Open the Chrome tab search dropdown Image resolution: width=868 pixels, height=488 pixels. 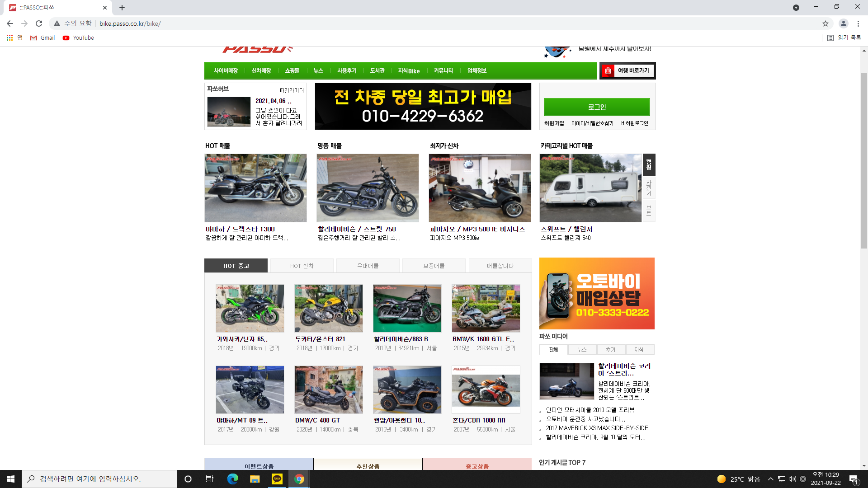tap(796, 8)
